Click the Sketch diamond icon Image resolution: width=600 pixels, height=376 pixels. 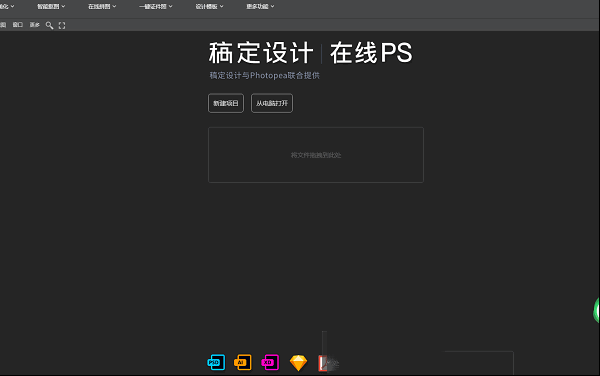(x=298, y=363)
